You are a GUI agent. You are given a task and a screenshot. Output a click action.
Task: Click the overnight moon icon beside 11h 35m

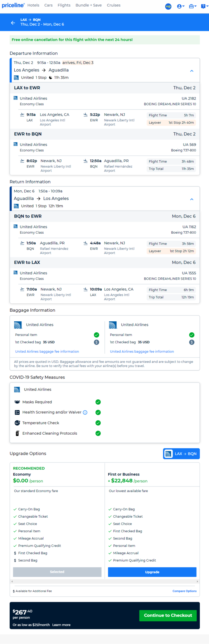tap(51, 78)
